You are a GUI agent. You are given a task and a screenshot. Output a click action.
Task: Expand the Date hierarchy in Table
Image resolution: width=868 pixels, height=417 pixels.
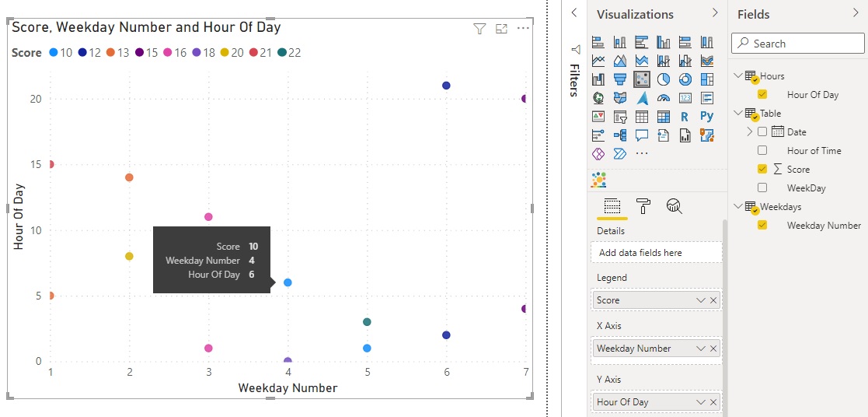750,131
